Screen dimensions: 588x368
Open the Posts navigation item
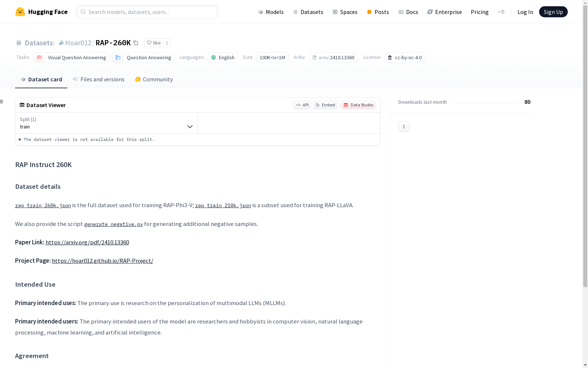pyautogui.click(x=378, y=12)
